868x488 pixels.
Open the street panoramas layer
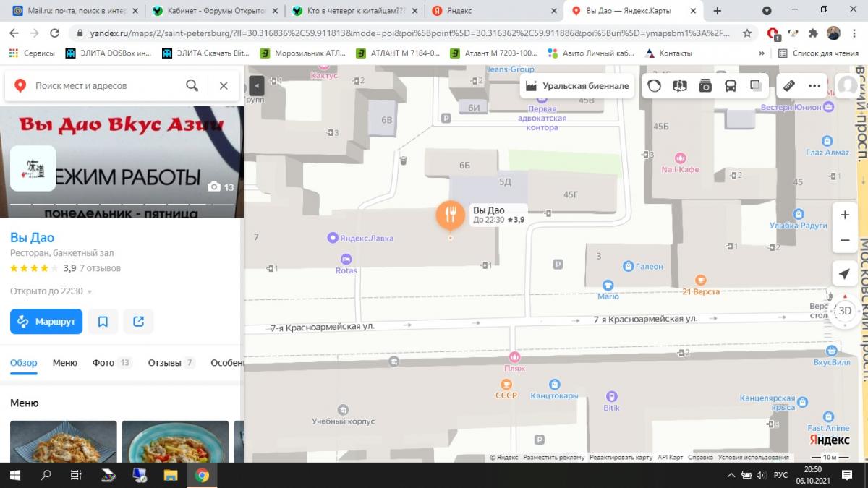[679, 85]
